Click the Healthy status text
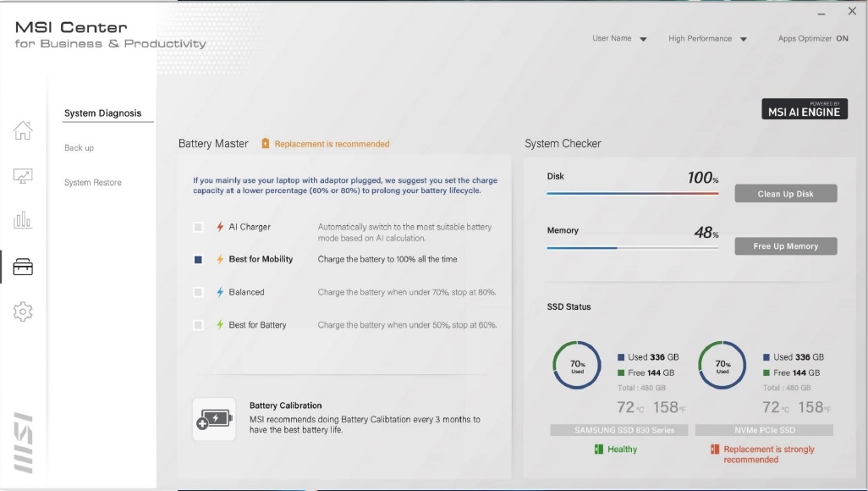The width and height of the screenshot is (868, 491). 622,450
